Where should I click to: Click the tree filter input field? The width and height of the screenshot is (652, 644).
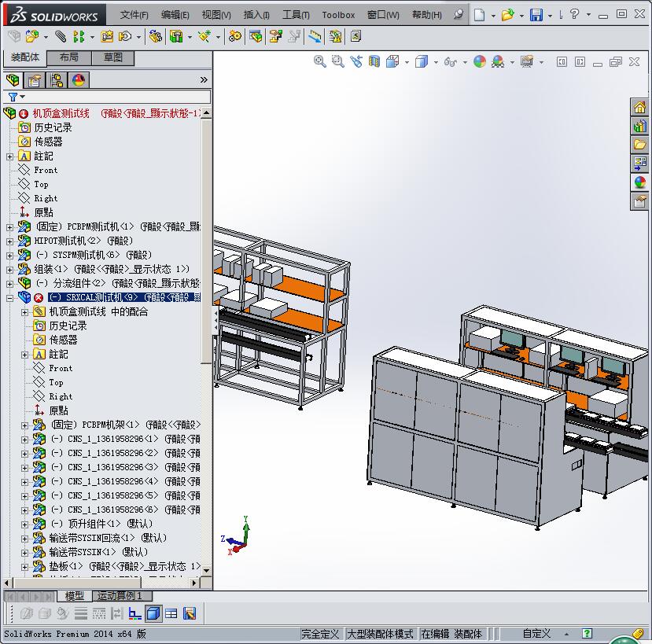pos(107,97)
